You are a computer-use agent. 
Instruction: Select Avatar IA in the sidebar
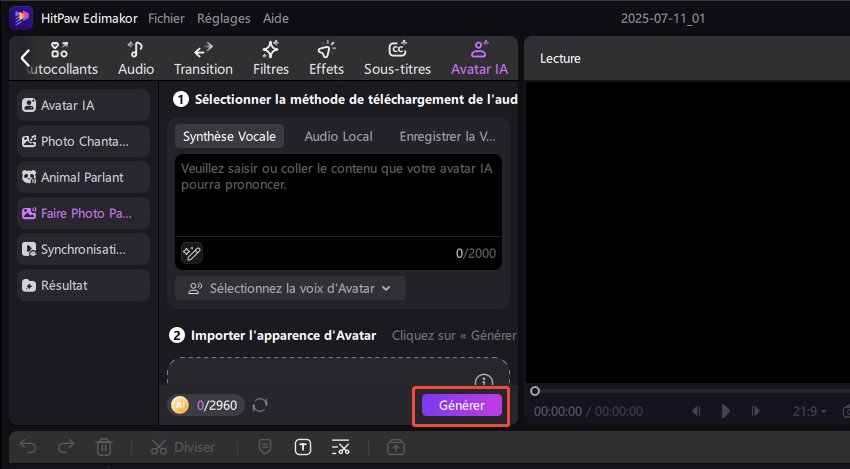[x=83, y=105]
